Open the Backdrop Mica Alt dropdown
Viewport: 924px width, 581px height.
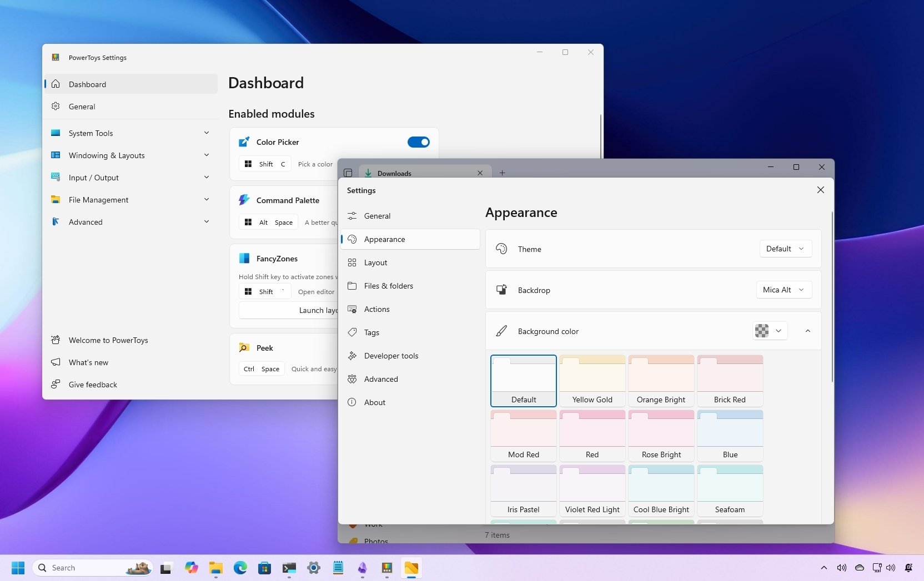click(784, 290)
